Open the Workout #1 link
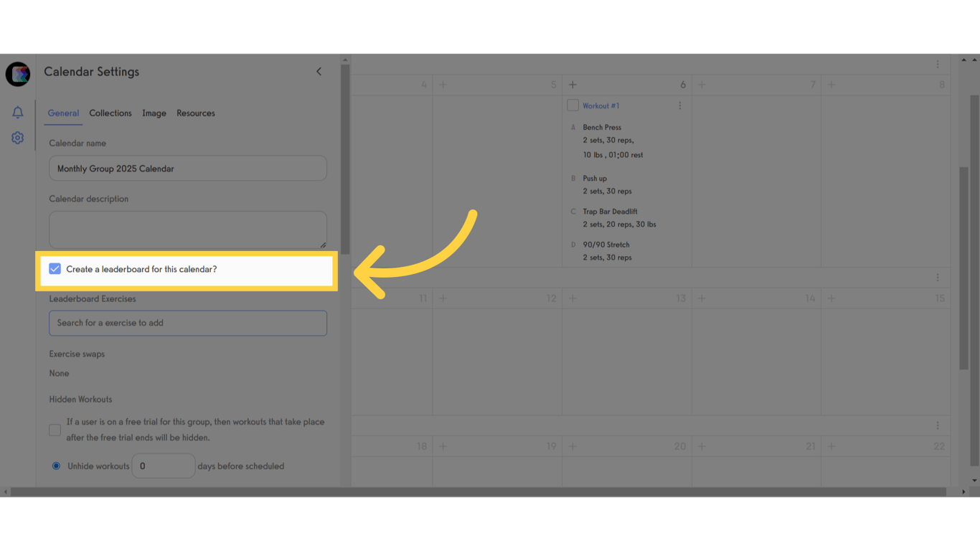The height and width of the screenshot is (551, 980). point(601,105)
